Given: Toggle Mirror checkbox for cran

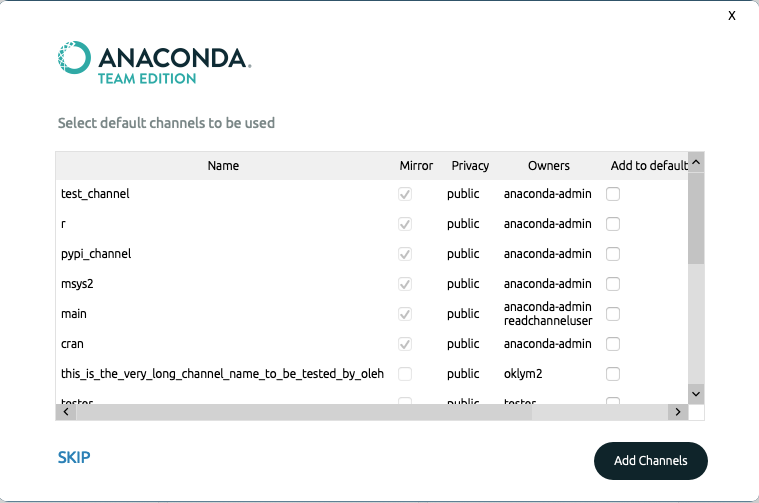Looking at the screenshot, I should point(405,344).
